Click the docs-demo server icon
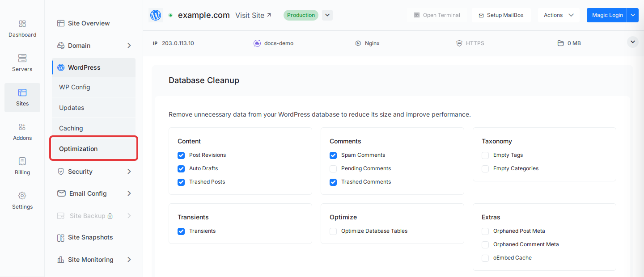 click(257, 43)
